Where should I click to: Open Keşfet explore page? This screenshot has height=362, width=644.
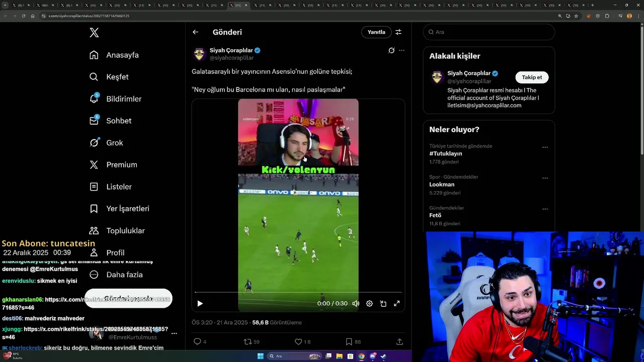[x=109, y=77]
